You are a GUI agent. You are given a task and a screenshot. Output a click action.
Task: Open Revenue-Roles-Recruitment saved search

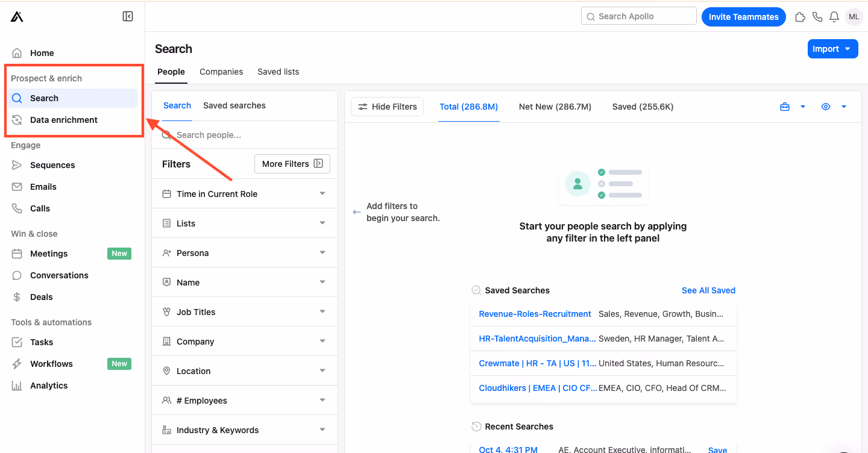535,314
